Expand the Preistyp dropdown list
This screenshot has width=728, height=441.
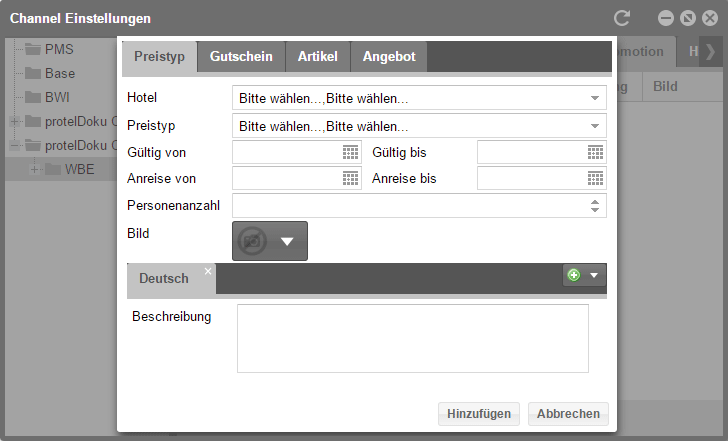point(595,126)
